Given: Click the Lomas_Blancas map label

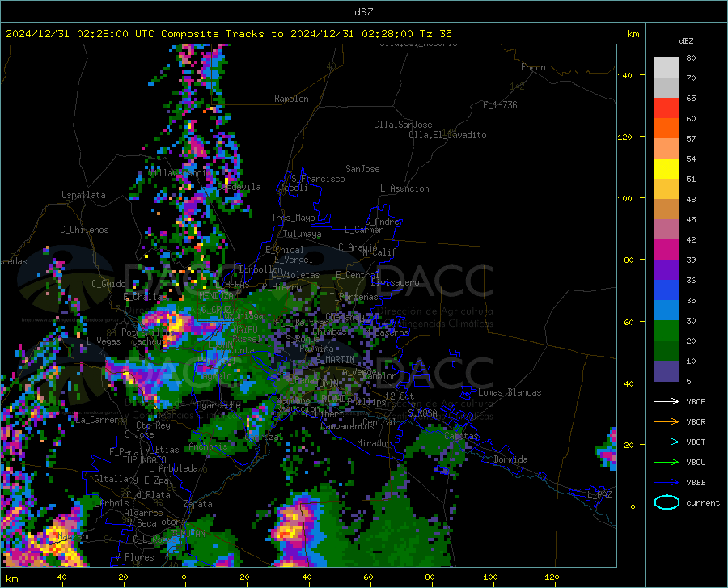Looking at the screenshot, I should pos(510,392).
